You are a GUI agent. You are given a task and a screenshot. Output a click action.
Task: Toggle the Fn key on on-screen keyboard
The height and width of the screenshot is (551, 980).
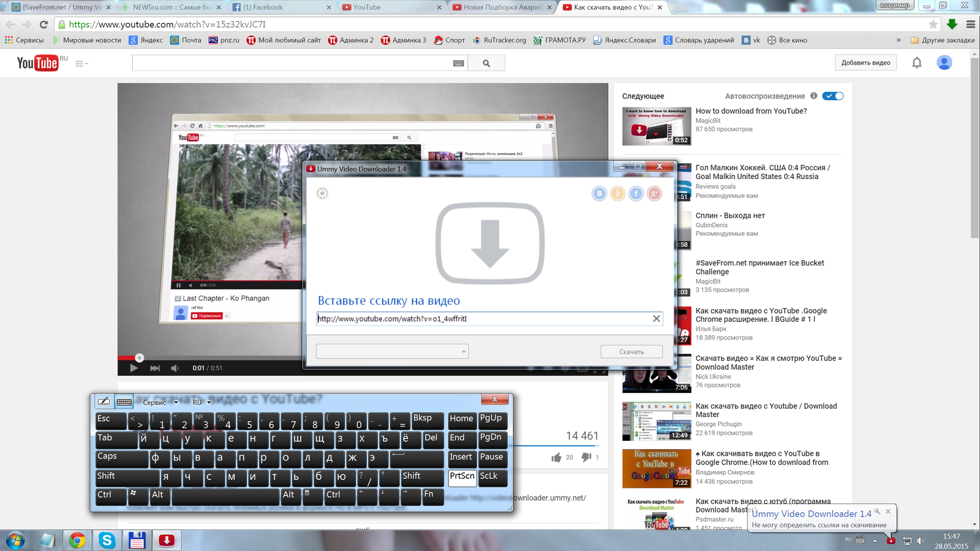pyautogui.click(x=433, y=496)
